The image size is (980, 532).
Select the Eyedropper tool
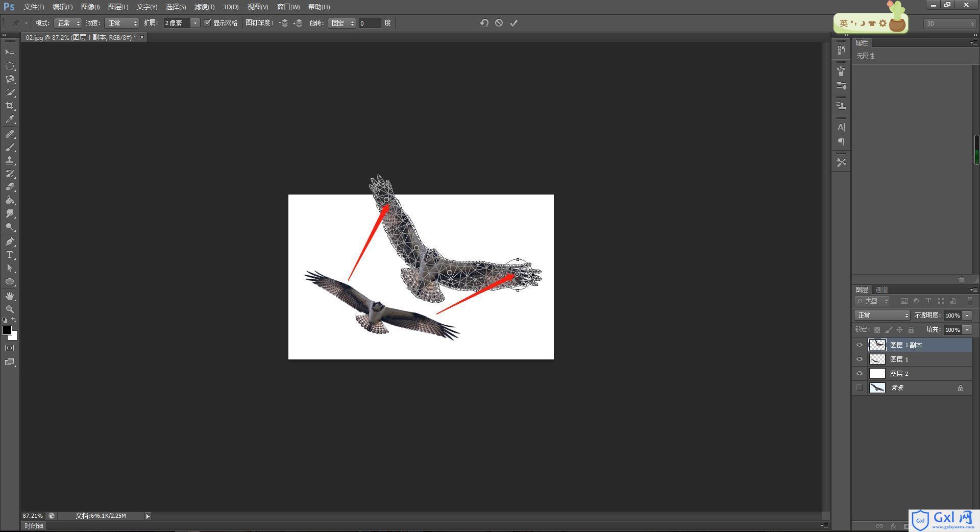pyautogui.click(x=10, y=119)
